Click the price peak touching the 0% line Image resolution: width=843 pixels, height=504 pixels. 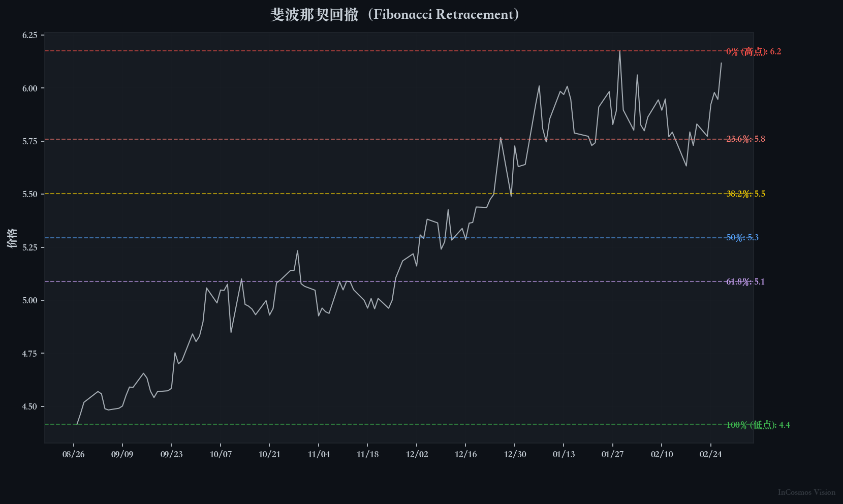(619, 51)
